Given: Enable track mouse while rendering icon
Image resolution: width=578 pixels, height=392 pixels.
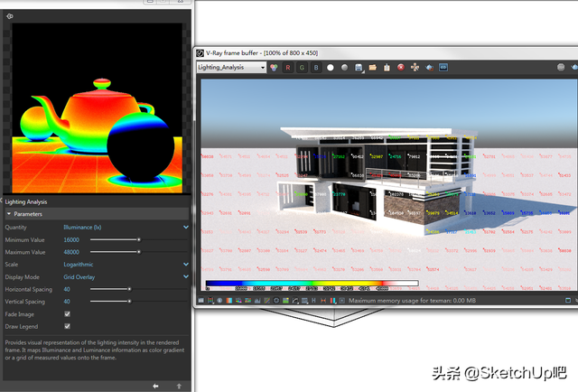Looking at the screenshot, I should click(x=415, y=67).
